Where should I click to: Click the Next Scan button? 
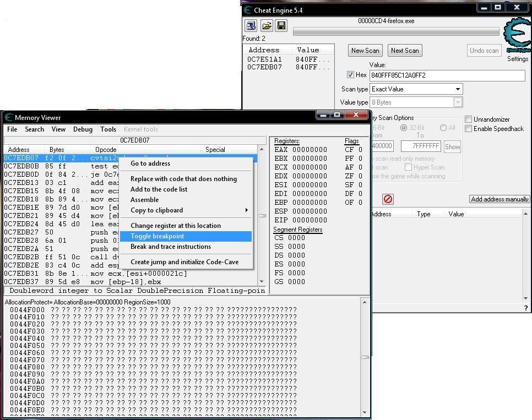(x=404, y=51)
